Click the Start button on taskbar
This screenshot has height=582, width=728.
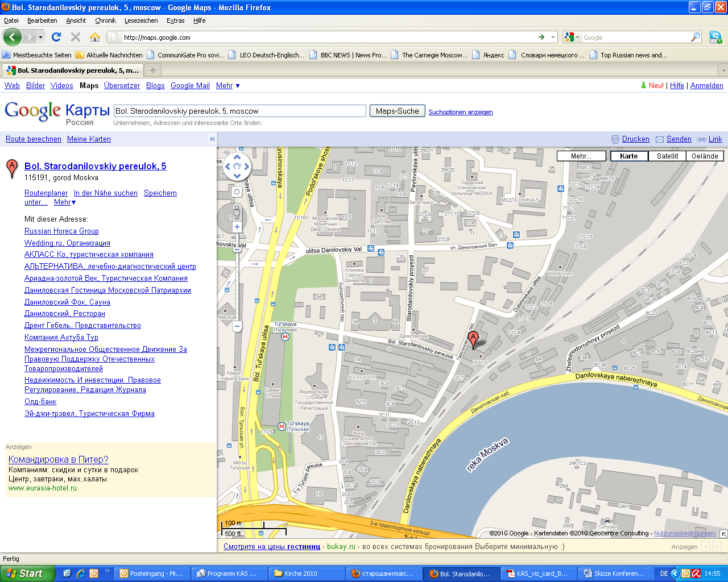pyautogui.click(x=27, y=573)
